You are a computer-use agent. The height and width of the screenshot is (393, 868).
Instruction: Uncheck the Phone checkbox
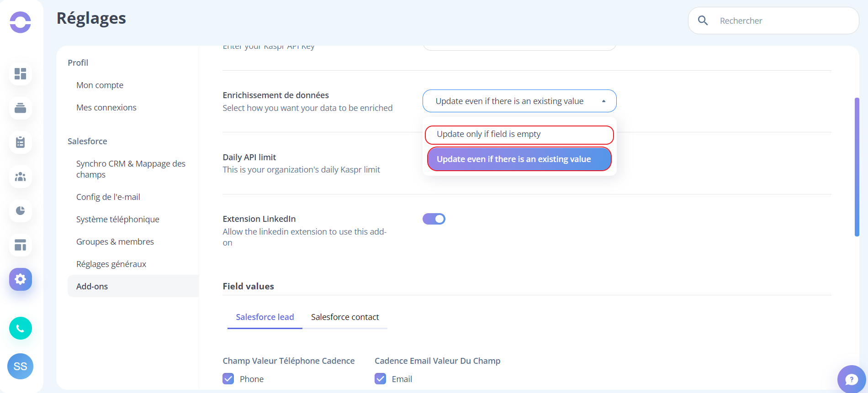228,379
